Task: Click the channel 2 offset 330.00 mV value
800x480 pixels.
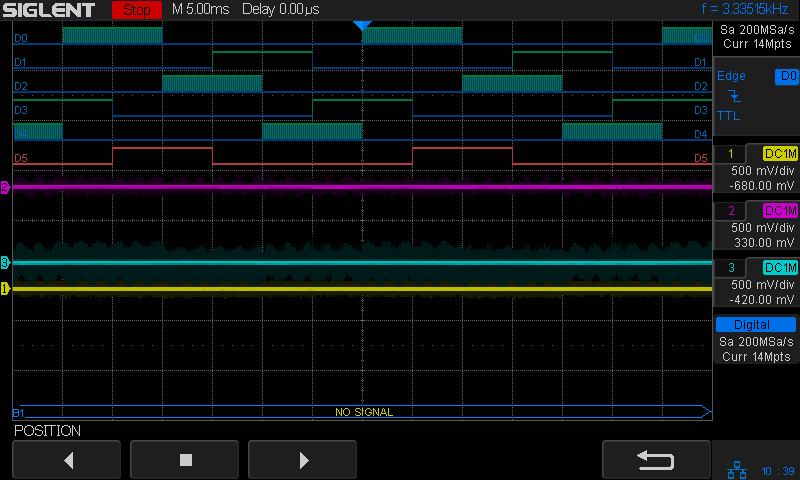Action: point(764,243)
